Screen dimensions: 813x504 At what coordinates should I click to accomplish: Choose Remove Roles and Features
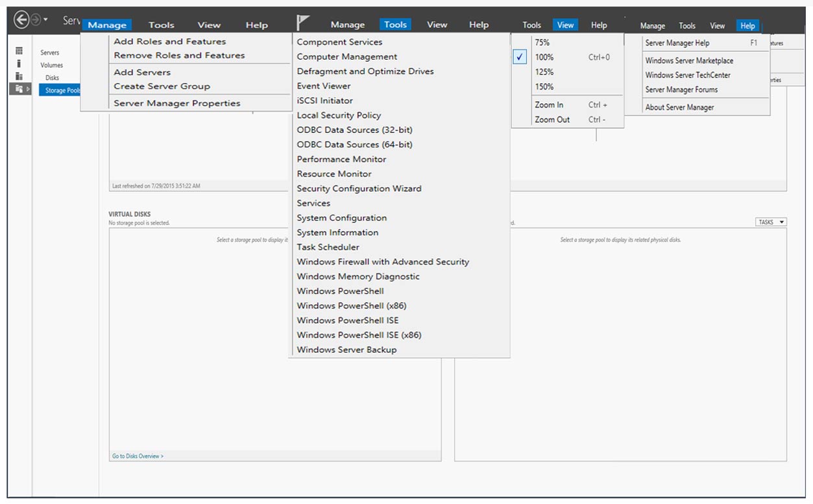pyautogui.click(x=179, y=56)
